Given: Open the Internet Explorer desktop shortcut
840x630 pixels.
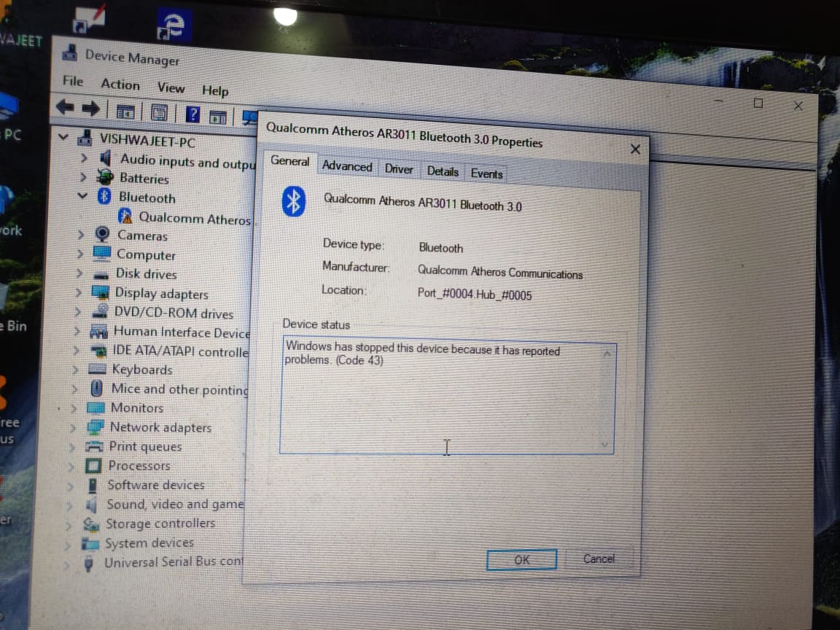Looking at the screenshot, I should [173, 26].
